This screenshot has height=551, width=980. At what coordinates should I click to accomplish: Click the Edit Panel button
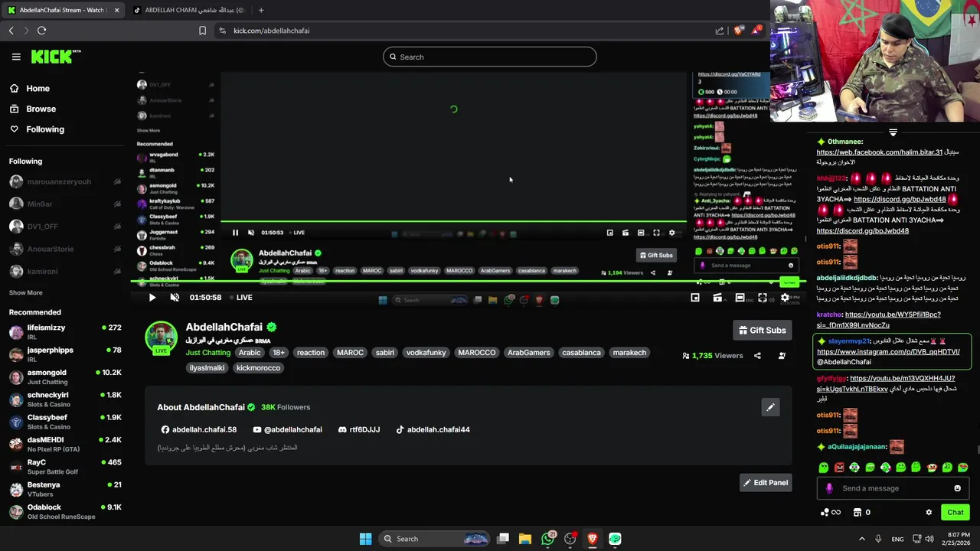[x=766, y=483]
